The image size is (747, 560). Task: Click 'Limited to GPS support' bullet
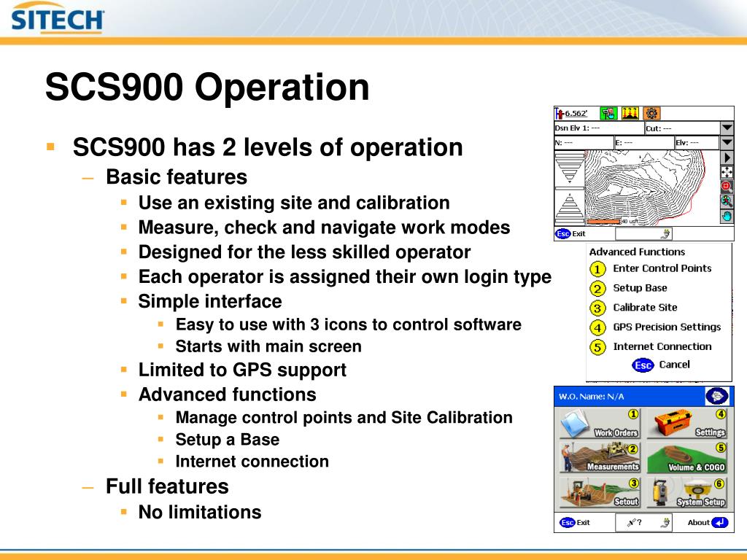(x=242, y=370)
